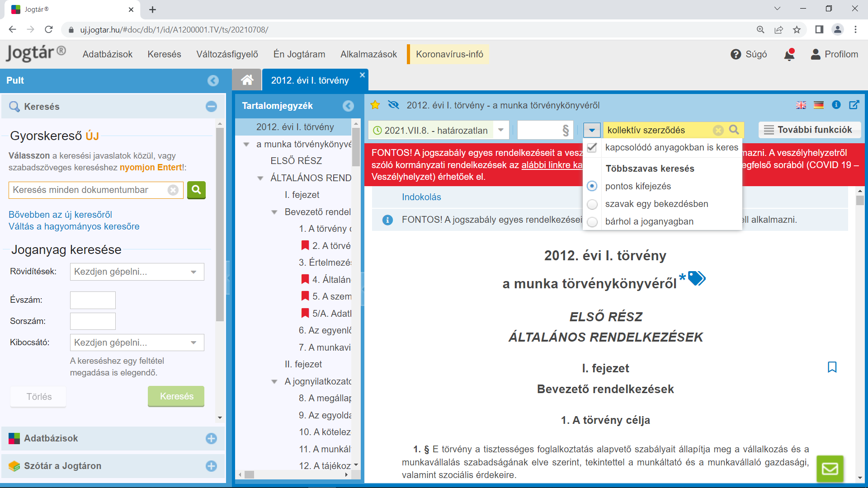Viewport: 868px width, 488px height.
Task: Collapse a munka törvénykönyvé tree node
Action: point(246,145)
